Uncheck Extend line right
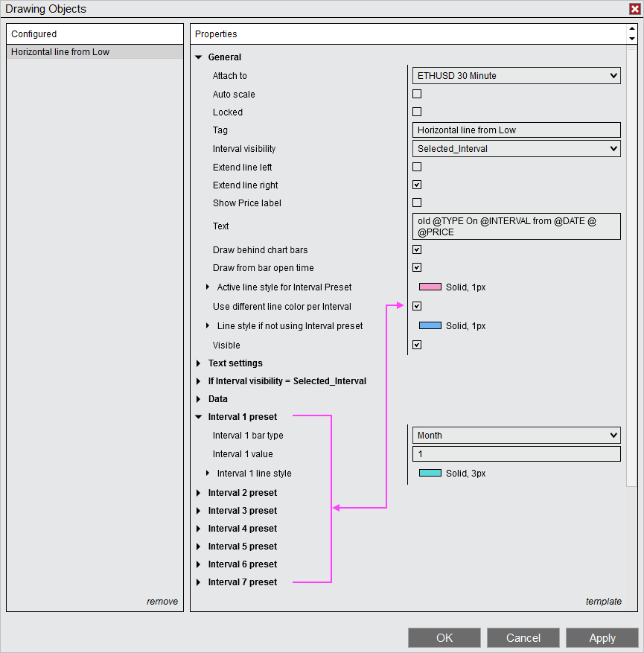The height and width of the screenshot is (653, 644). pos(416,184)
